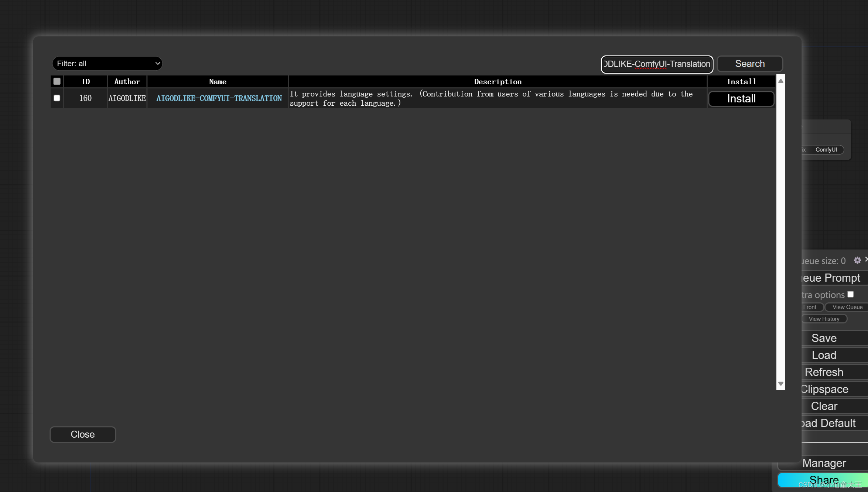Install the AIGODLIKE translation node
The width and height of the screenshot is (868, 492).
[741, 99]
